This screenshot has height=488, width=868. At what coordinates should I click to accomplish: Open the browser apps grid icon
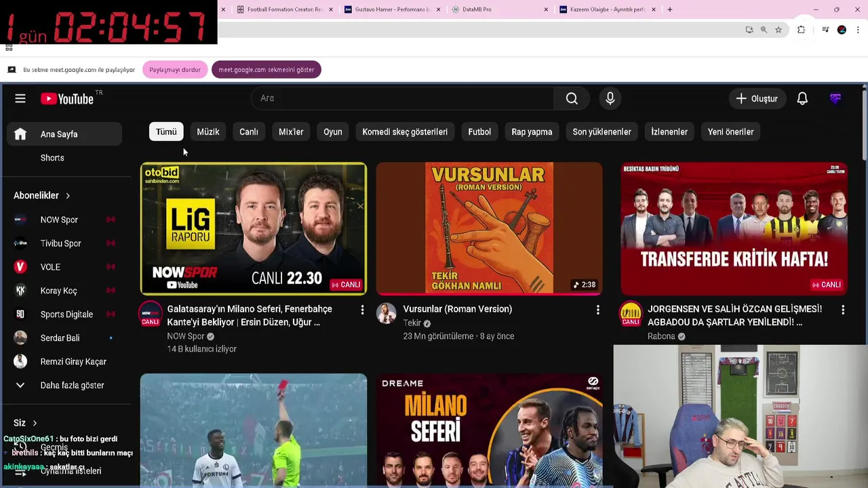tap(9, 47)
